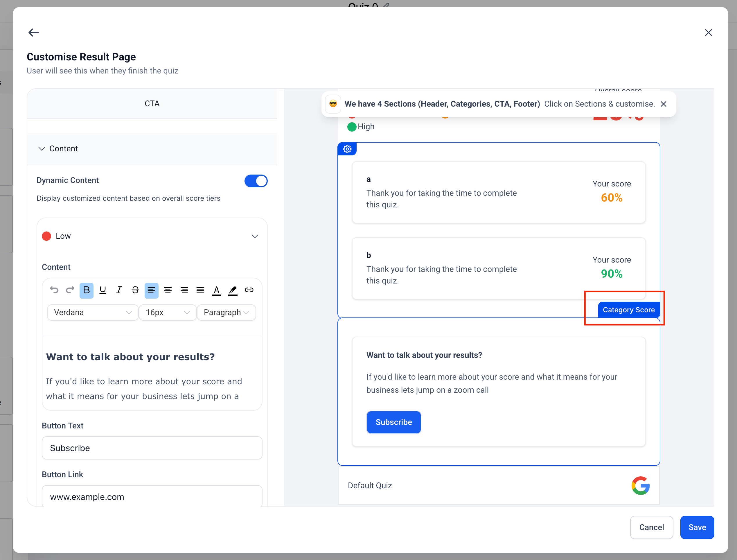Dismiss the 4 Sections tip banner
Screen dimensions: 737x560
pos(663,104)
